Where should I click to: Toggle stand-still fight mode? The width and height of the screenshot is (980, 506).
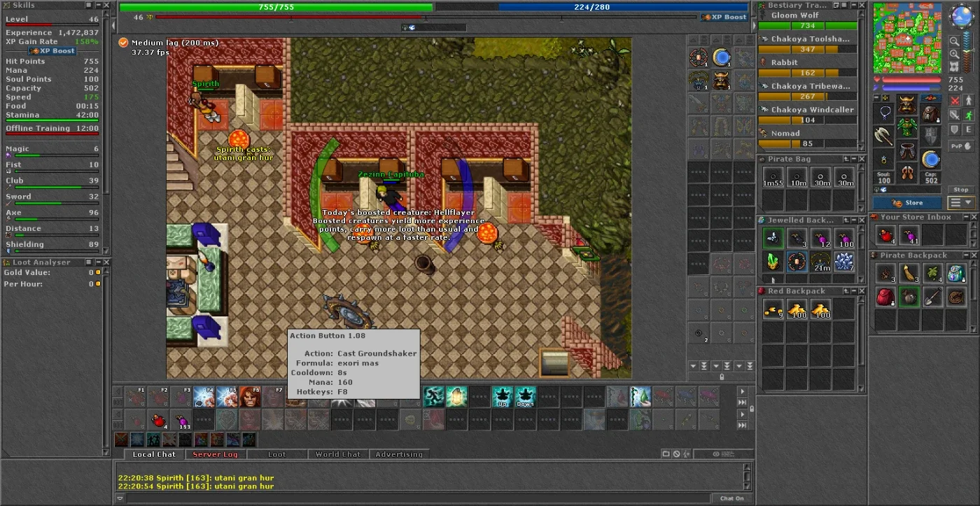pyautogui.click(x=969, y=101)
